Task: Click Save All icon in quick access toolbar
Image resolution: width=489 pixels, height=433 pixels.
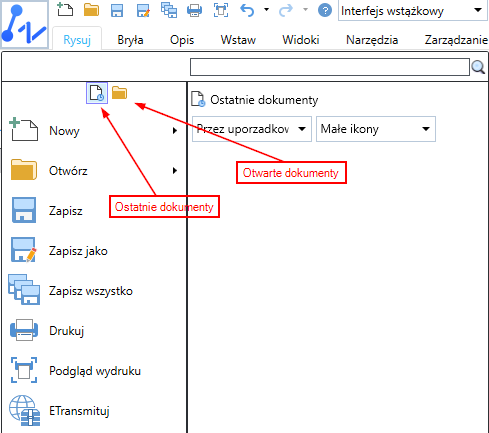Action: point(169,10)
